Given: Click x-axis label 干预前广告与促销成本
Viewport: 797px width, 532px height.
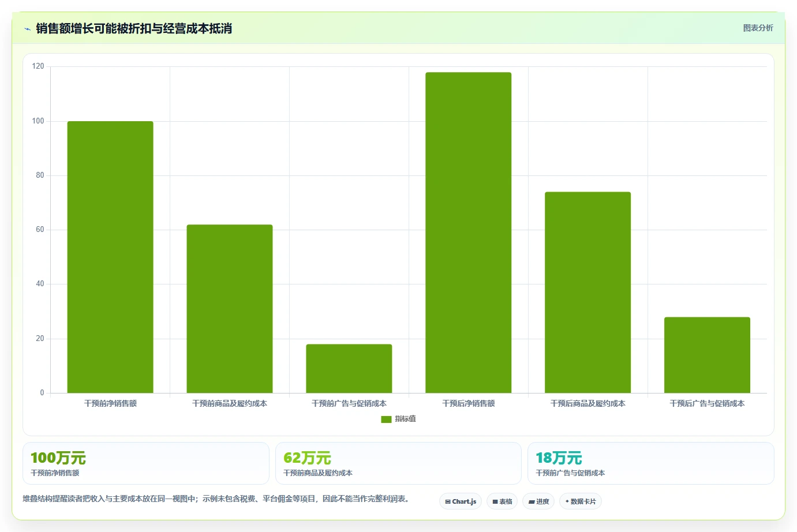Looking at the screenshot, I should coord(349,403).
